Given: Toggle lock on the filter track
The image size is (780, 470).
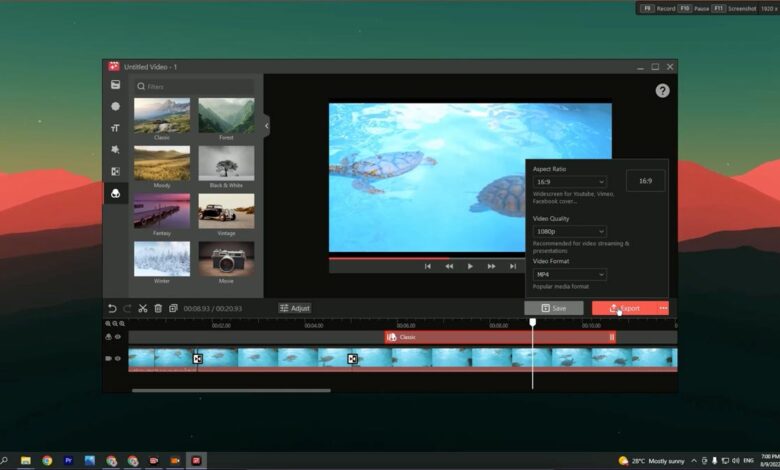Looking at the screenshot, I should (109, 337).
